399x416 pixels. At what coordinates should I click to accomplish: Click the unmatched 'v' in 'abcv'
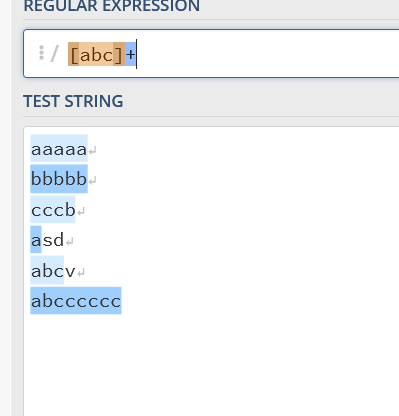[x=70, y=272]
